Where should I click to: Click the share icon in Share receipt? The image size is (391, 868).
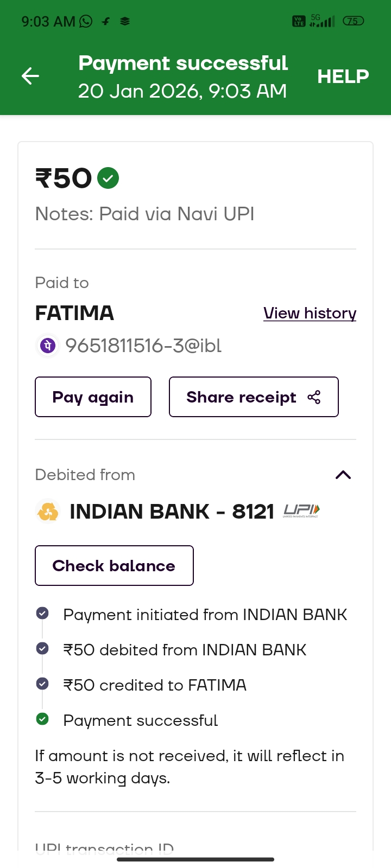pyautogui.click(x=314, y=397)
